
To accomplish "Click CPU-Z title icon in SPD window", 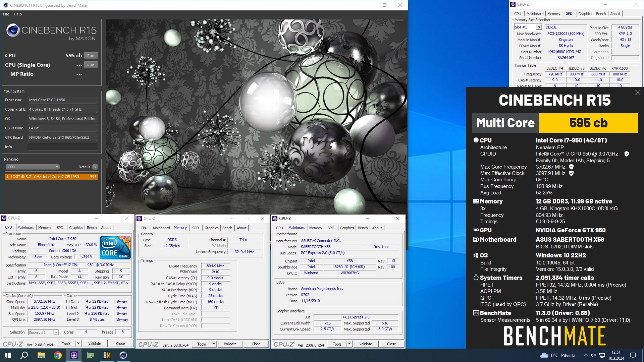I will 513,4.
